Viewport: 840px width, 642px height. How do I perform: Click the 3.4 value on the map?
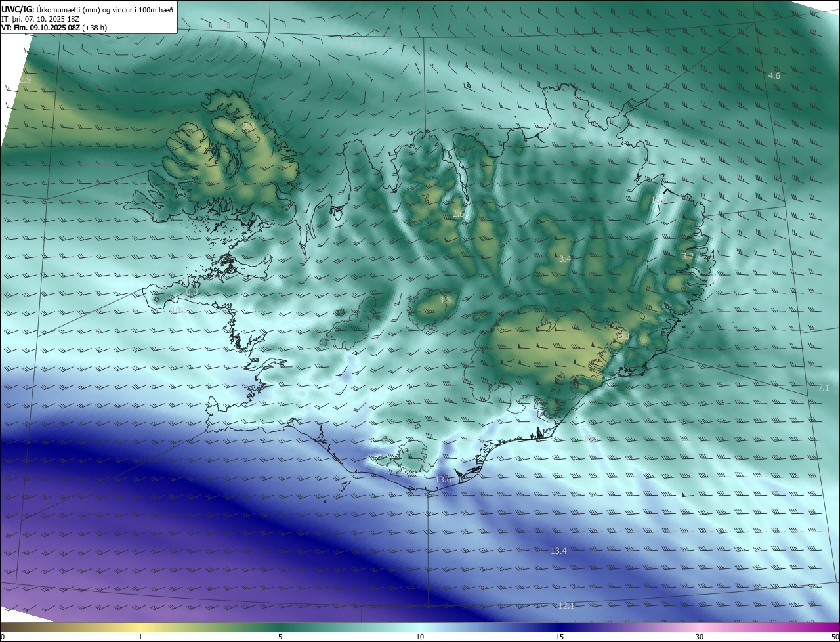(x=564, y=259)
